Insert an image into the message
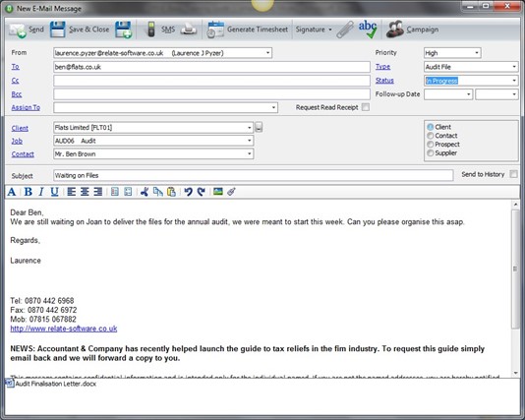 click(218, 192)
